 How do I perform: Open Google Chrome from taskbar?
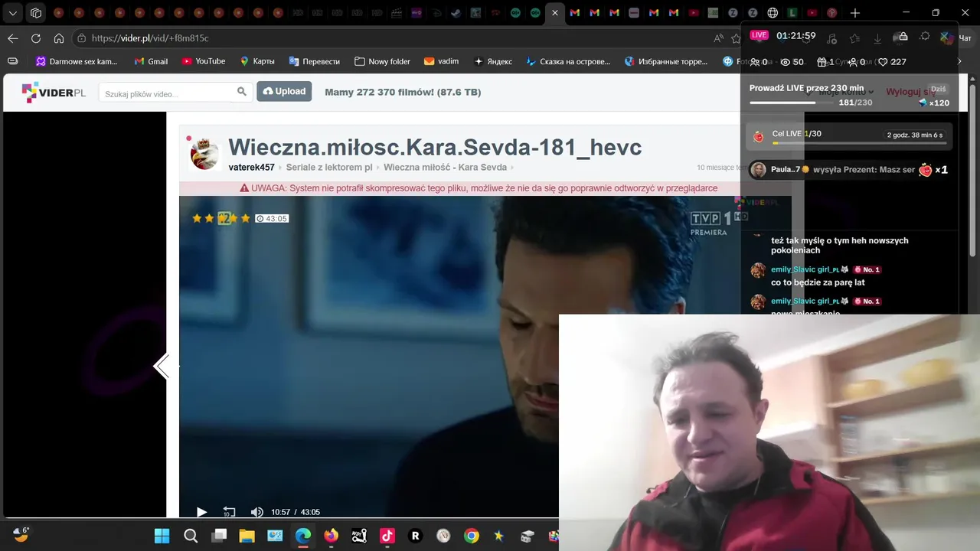472,536
